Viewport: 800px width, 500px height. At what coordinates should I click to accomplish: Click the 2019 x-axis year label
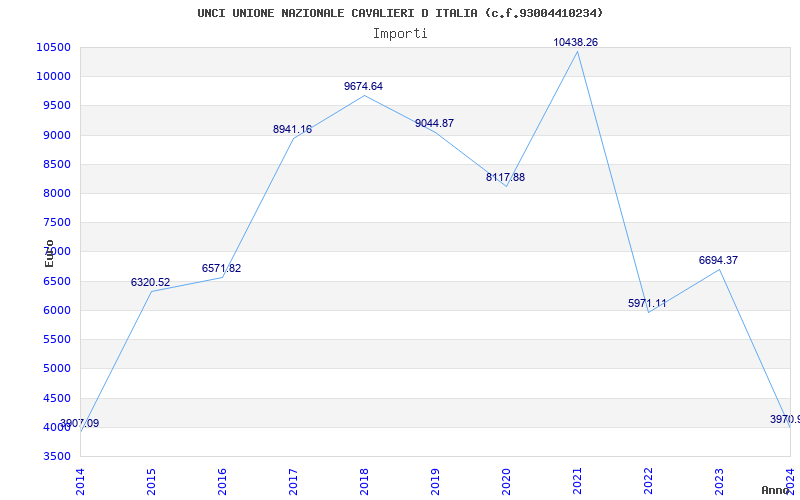point(435,481)
